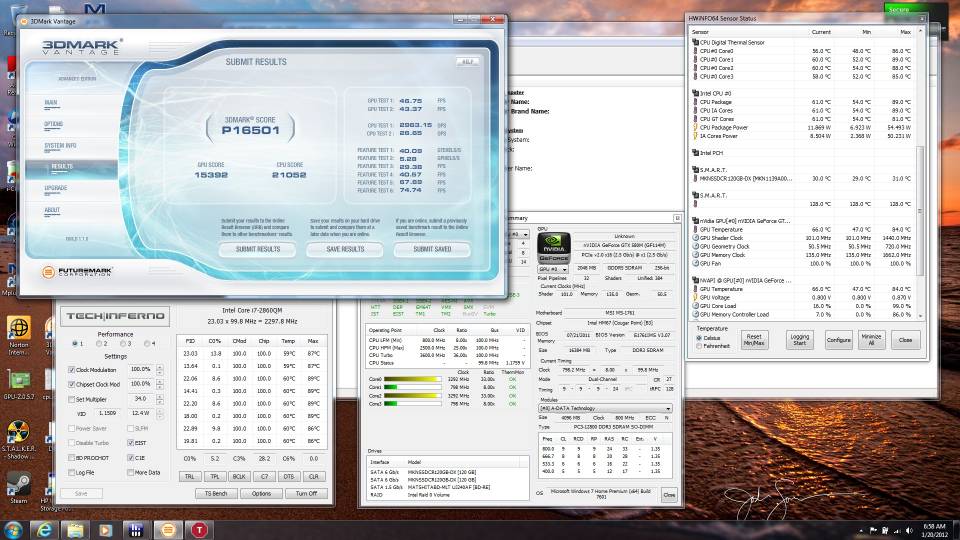Image resolution: width=960 pixels, height=540 pixels.
Task: Enable BD PROCHOT checkbox
Action: click(72, 457)
